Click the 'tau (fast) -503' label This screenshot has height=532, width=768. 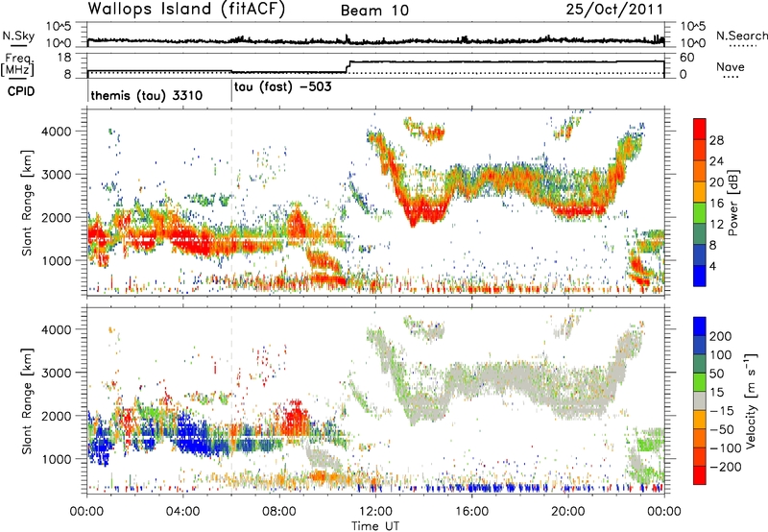283,87
